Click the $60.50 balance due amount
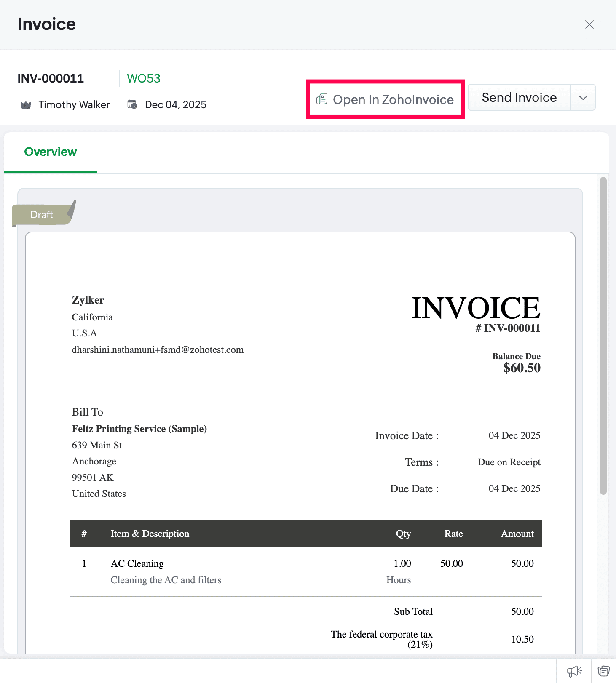The image size is (616, 683). click(x=522, y=368)
